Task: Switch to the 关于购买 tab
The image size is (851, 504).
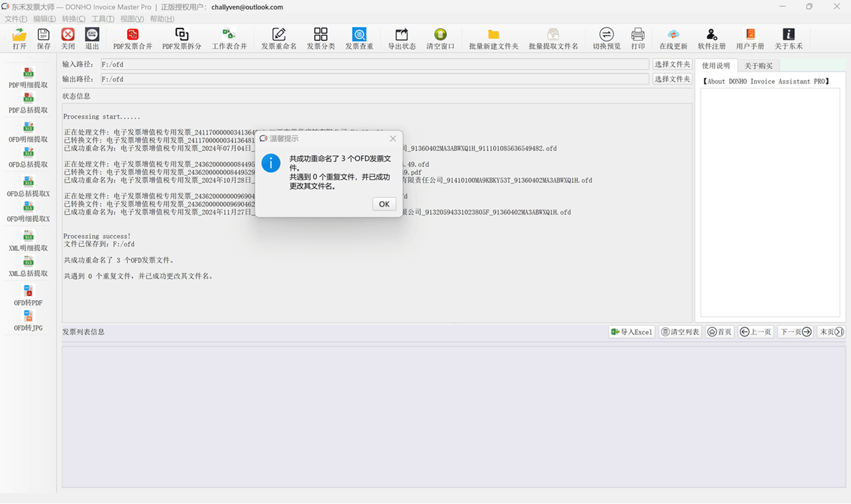Action: [758, 66]
